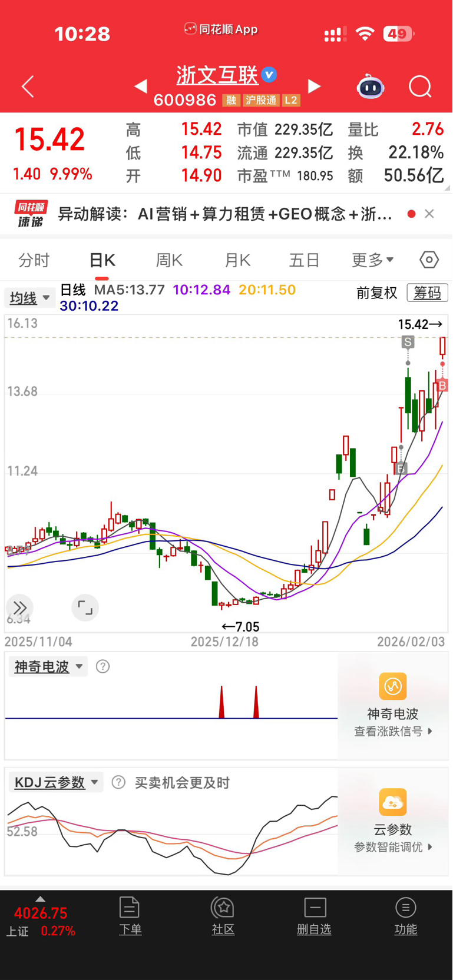453x980 pixels.
Task: Switch to the previous stock arrow
Action: (140, 87)
